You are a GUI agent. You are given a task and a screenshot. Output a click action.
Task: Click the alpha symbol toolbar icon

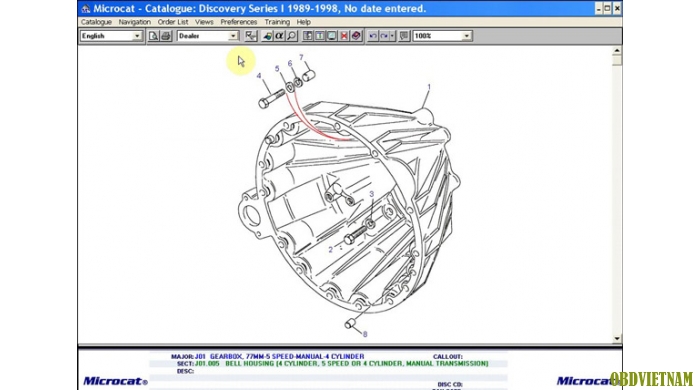coord(279,36)
